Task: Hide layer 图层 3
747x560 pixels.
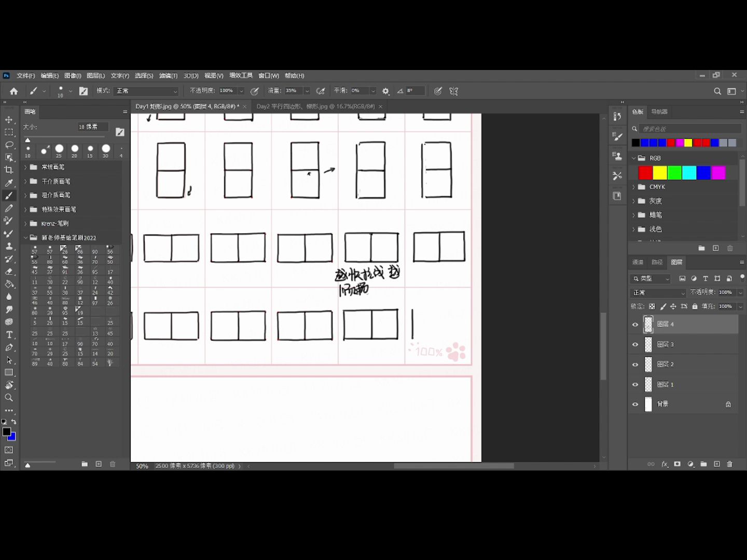Action: click(635, 345)
